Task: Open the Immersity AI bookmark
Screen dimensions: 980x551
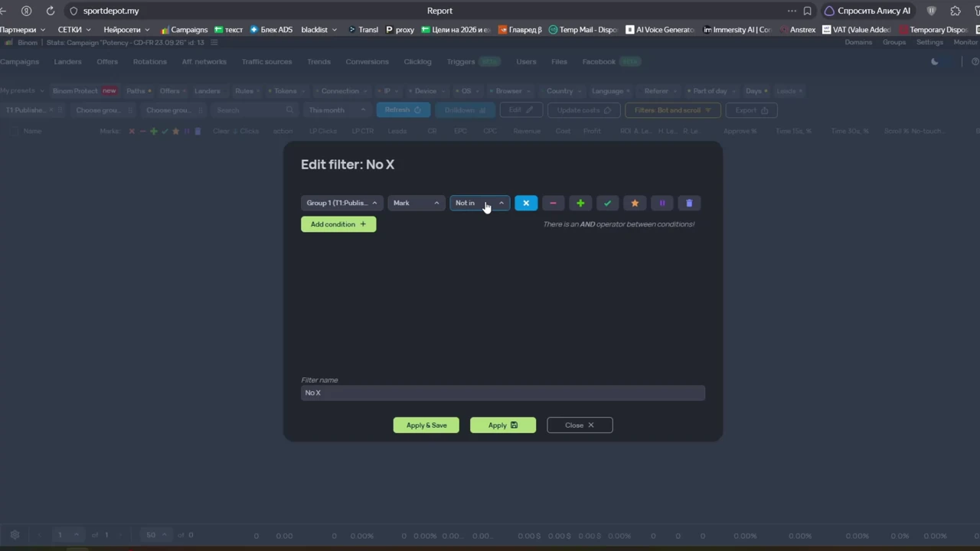Action: pos(736,30)
